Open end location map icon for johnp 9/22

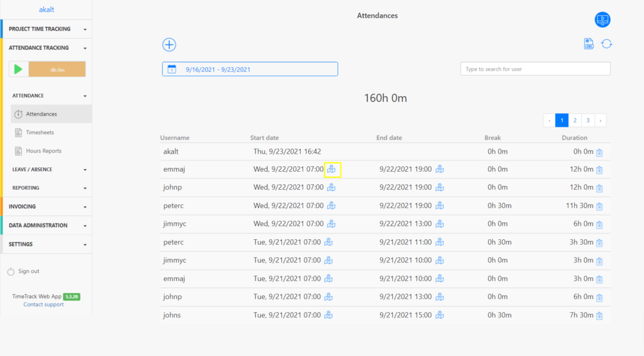(x=440, y=187)
